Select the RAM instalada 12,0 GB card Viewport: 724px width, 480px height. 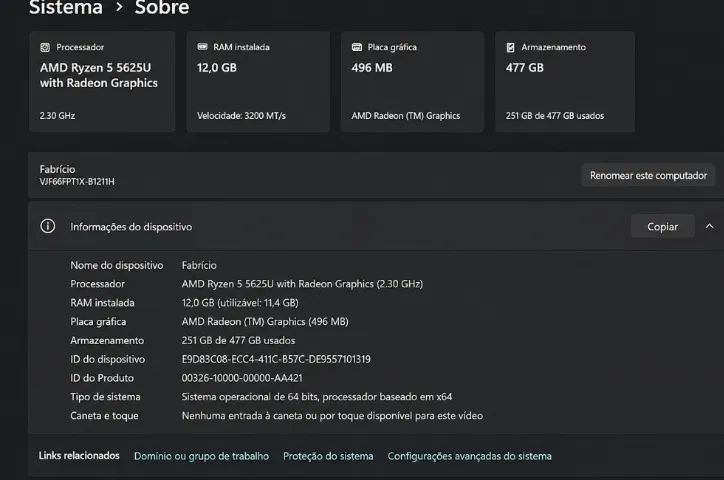tap(258, 82)
